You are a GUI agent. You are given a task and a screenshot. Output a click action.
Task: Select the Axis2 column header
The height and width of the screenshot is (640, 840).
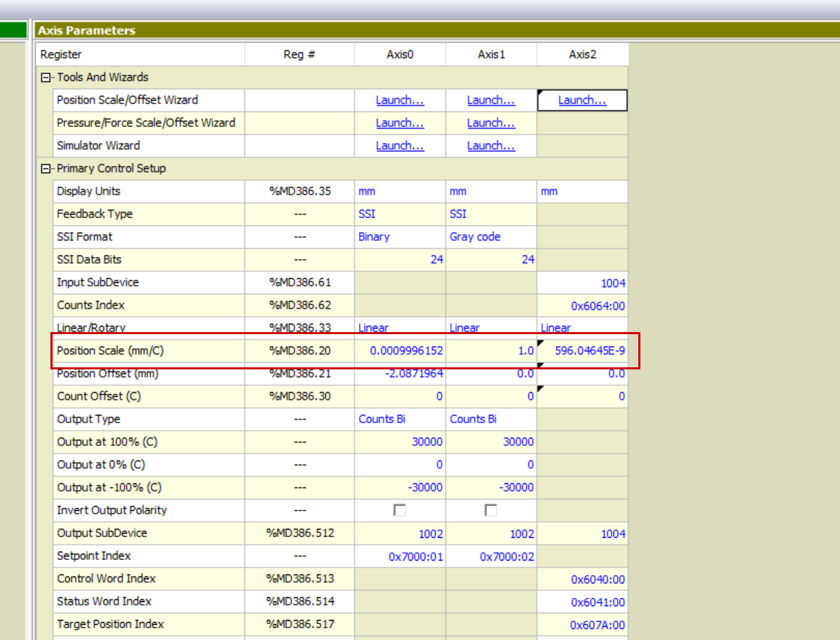(x=582, y=55)
